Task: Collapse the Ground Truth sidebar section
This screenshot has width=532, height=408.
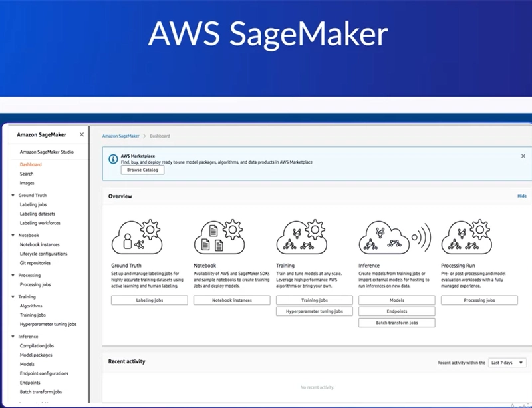Action: (13, 195)
